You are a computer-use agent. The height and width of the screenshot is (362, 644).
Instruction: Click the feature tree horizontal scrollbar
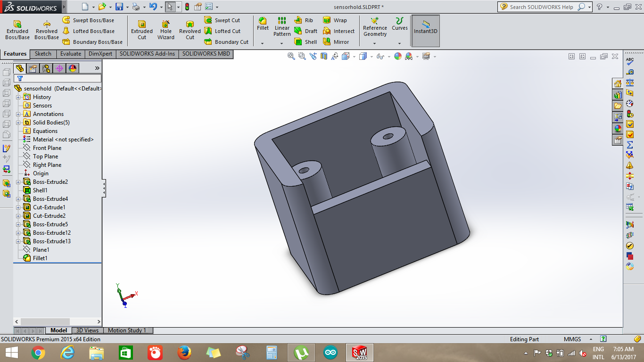(x=58, y=321)
